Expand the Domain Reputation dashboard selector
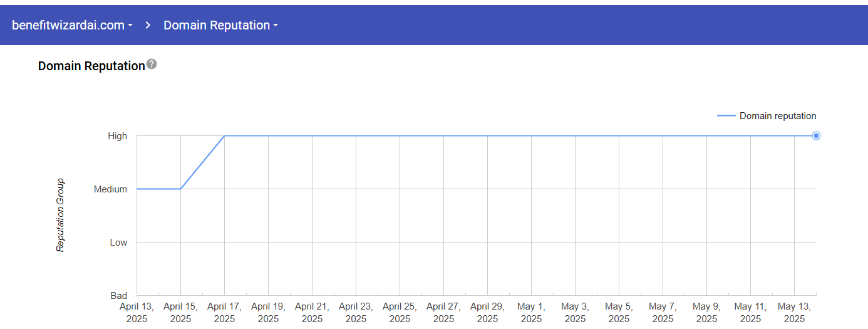The width and height of the screenshot is (868, 329). [220, 26]
